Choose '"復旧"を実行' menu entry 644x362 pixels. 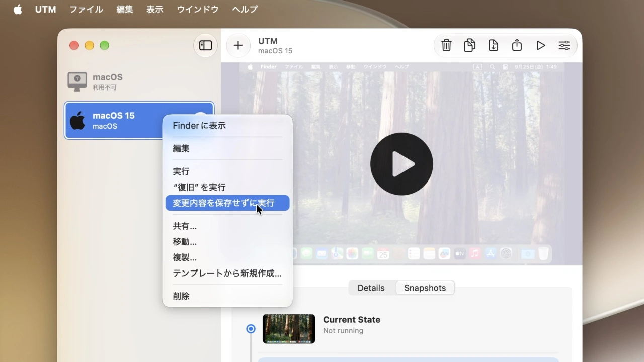tap(227, 187)
